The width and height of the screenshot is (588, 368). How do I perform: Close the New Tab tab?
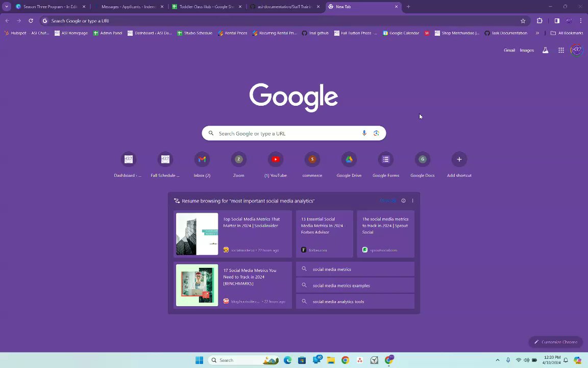coord(396,6)
